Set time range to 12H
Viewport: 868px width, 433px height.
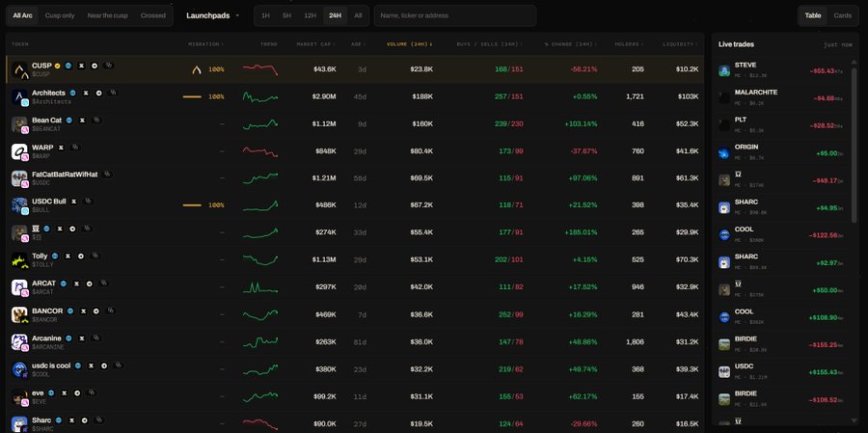[x=310, y=15]
